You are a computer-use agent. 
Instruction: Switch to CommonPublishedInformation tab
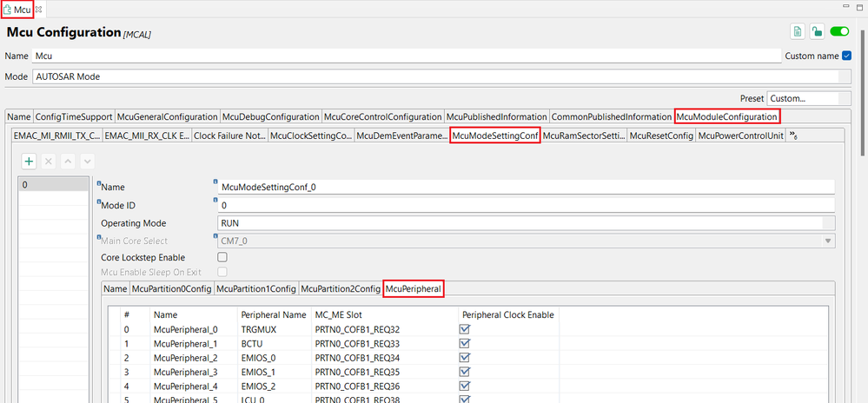(x=612, y=116)
